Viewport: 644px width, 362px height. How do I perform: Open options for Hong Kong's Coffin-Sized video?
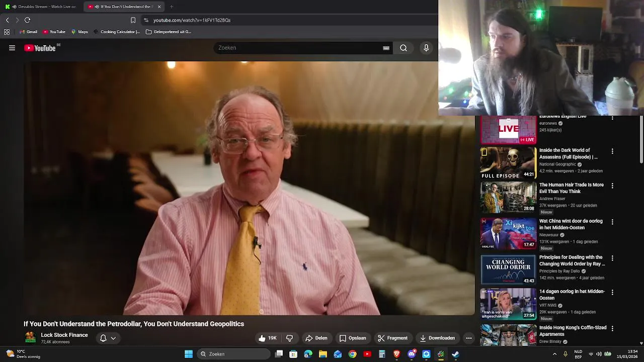[x=612, y=328]
